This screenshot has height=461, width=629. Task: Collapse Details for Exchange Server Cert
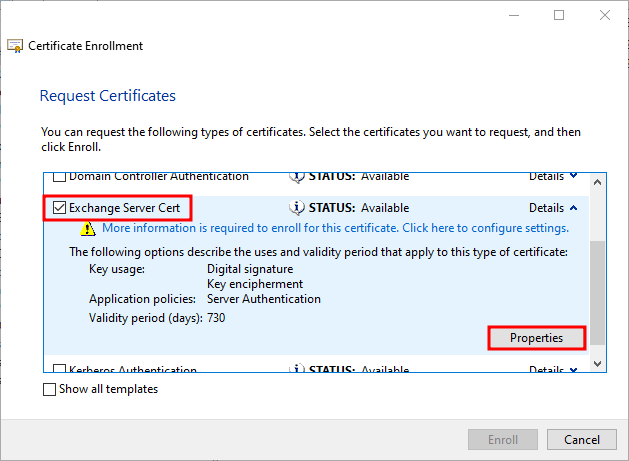pos(553,208)
